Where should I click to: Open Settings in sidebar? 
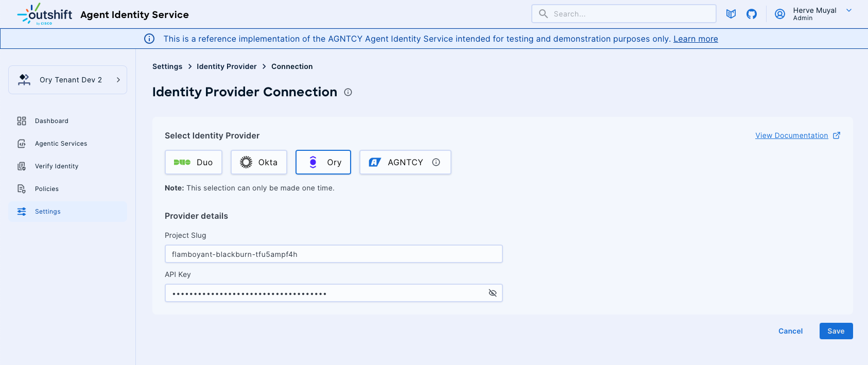(67, 212)
